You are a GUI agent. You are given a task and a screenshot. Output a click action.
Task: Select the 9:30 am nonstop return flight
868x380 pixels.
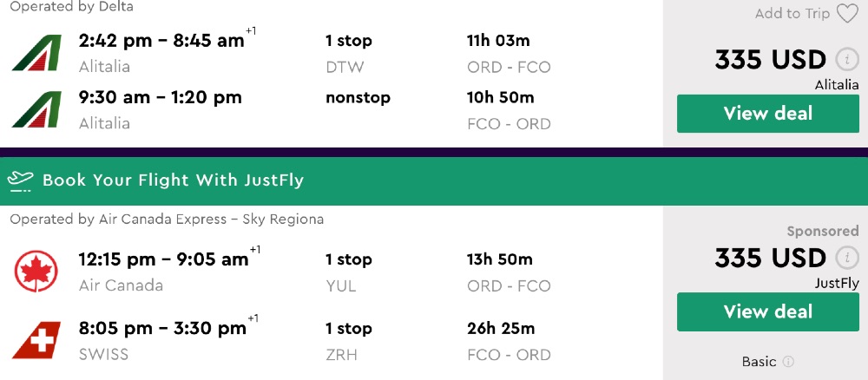[160, 97]
